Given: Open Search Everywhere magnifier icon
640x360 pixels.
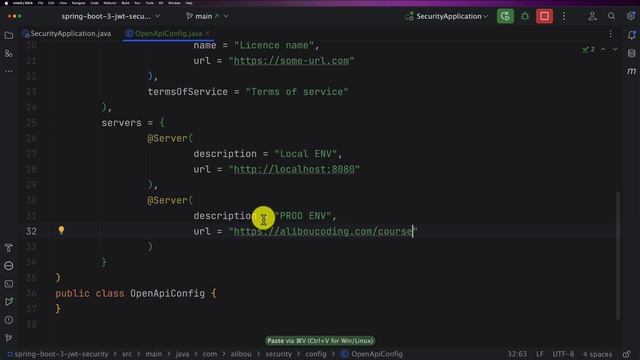Looking at the screenshot, I should 611,16.
